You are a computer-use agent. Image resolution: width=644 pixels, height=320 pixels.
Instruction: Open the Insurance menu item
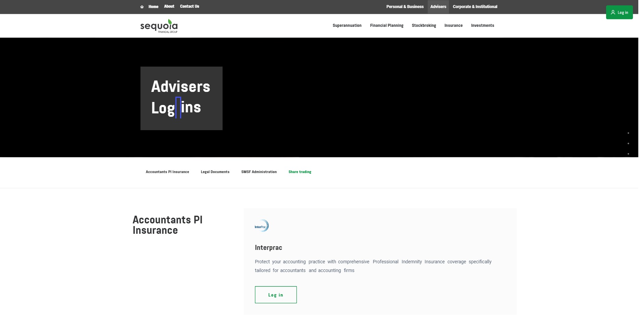coord(453,25)
